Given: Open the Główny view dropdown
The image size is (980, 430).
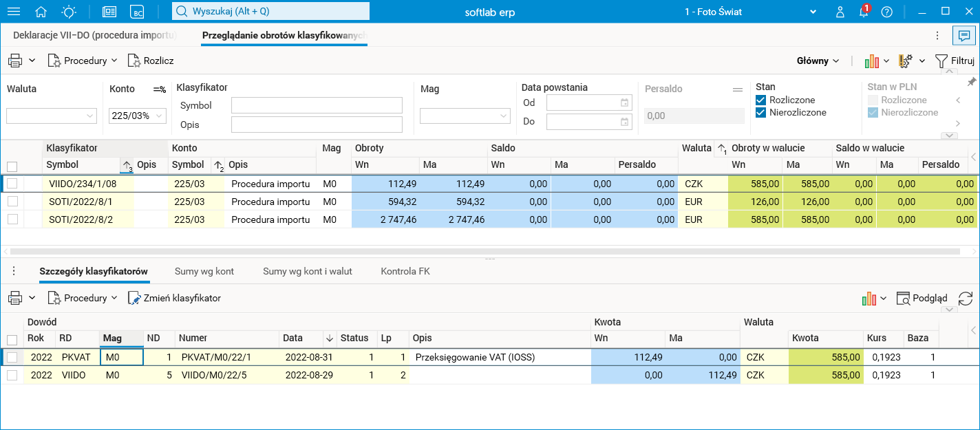Looking at the screenshot, I should [x=818, y=61].
